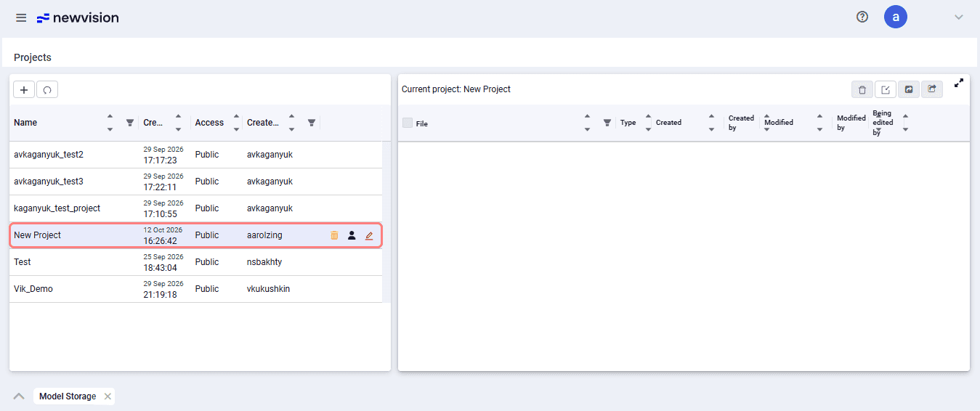
Task: Click the 17:17:23 timestamp of avkaganyuk_test2
Action: [x=160, y=160]
